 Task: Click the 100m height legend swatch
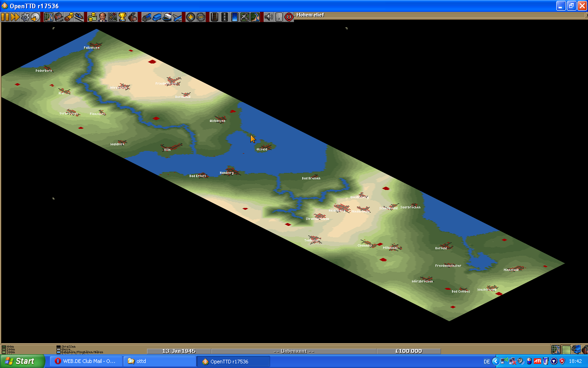(x=4, y=346)
